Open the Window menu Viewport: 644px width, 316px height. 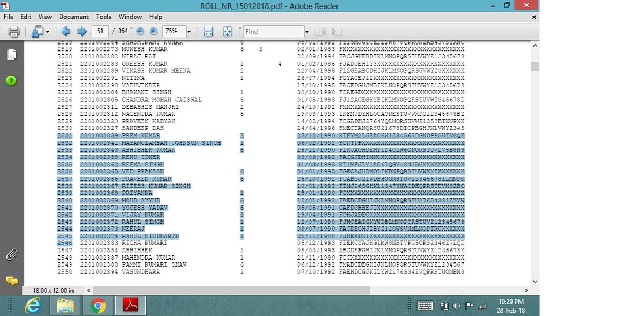point(130,17)
